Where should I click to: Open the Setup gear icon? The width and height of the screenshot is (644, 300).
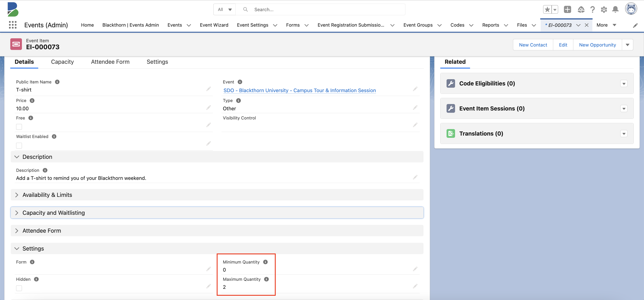point(604,10)
